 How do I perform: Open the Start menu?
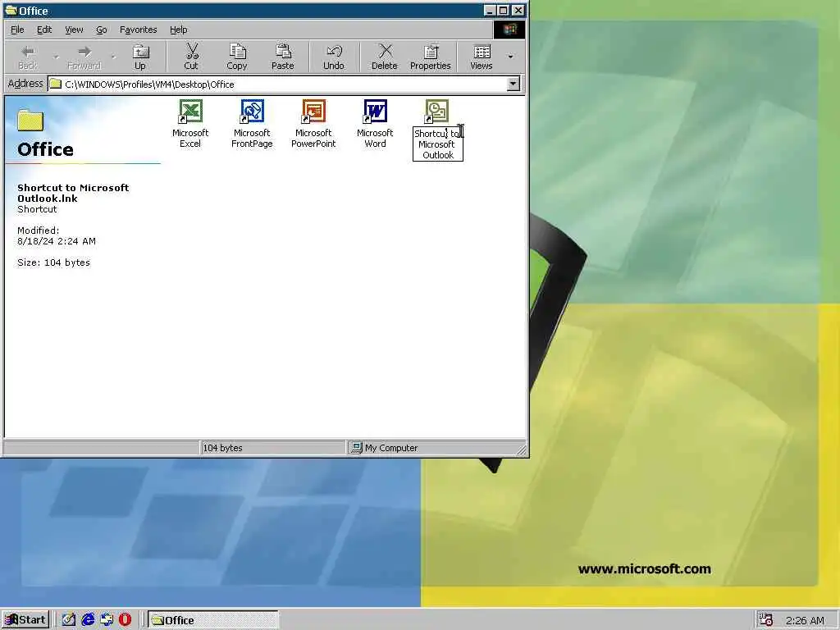point(25,620)
